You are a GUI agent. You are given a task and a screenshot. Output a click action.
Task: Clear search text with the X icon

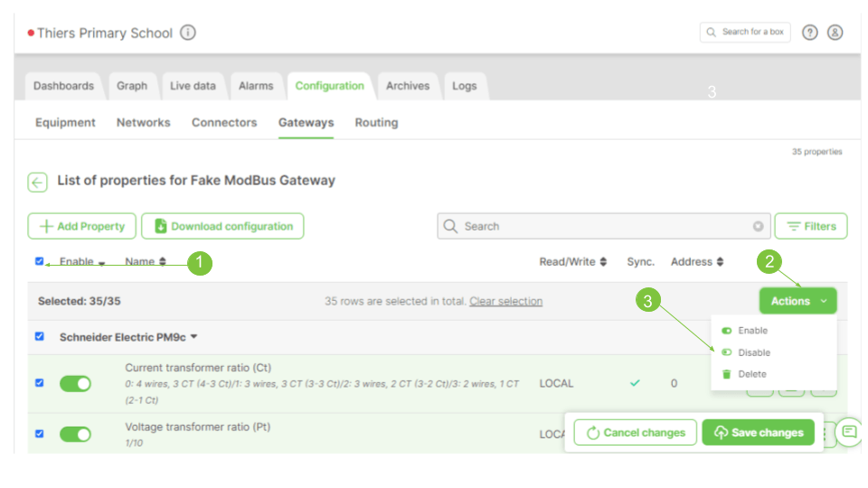point(758,227)
